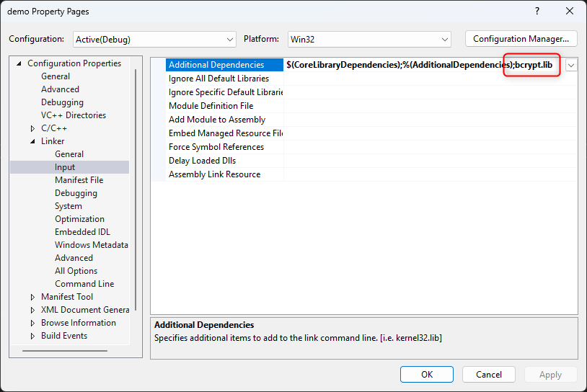This screenshot has height=392, width=587.
Task: Select VC++ Directories in the tree
Action: tap(73, 115)
